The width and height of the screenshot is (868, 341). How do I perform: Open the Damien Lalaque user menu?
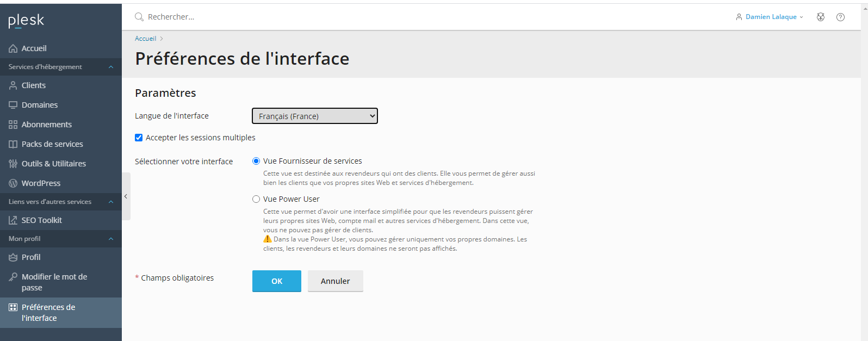pos(770,17)
